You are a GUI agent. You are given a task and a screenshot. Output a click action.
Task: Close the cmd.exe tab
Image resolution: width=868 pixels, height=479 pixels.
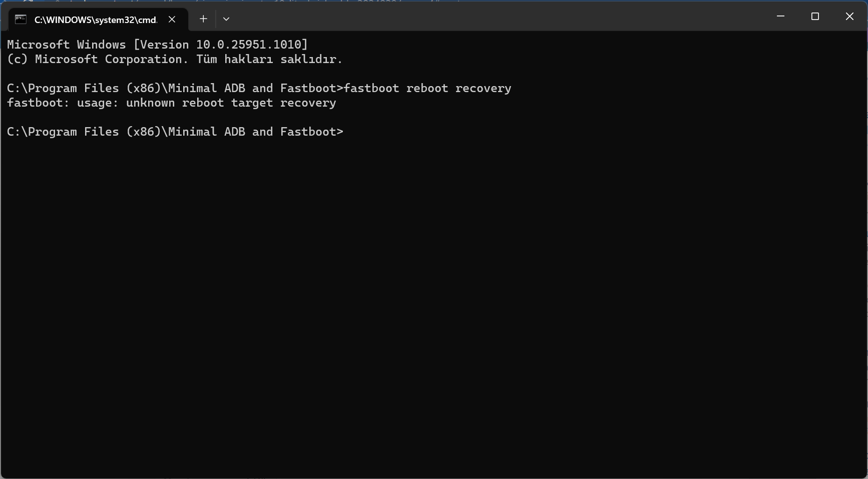coord(172,19)
